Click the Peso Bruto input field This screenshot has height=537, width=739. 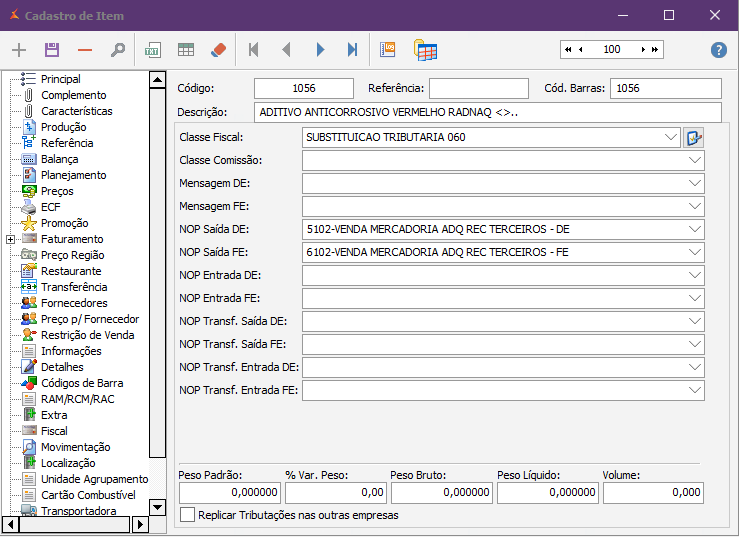tap(441, 492)
